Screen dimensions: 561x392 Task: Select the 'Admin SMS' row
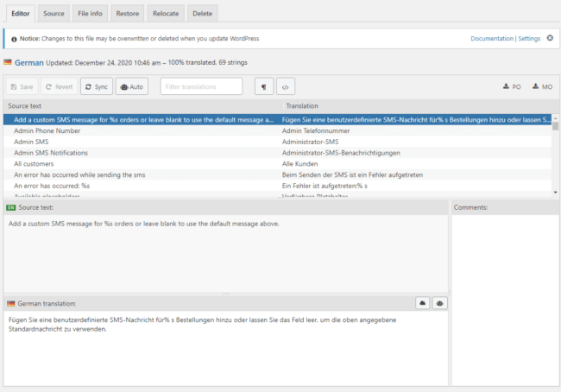[278, 142]
